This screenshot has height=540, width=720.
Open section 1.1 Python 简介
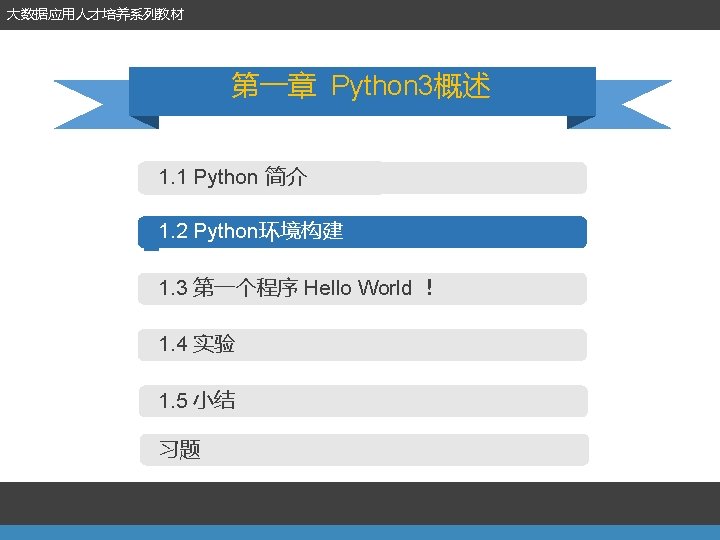click(x=362, y=178)
